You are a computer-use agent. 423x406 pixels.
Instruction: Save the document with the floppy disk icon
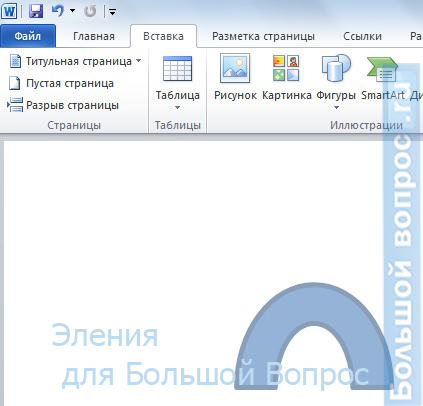click(x=36, y=11)
